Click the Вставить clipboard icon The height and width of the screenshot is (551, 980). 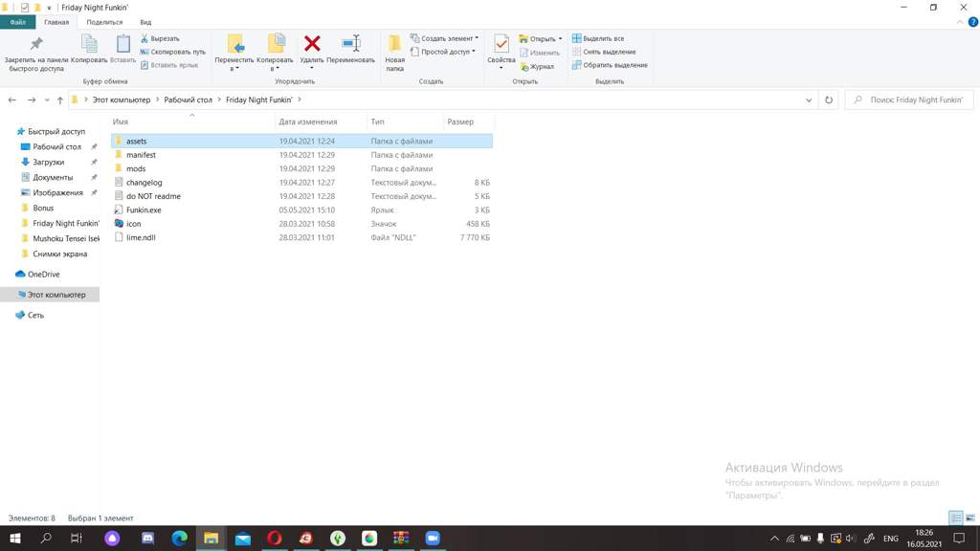click(123, 44)
